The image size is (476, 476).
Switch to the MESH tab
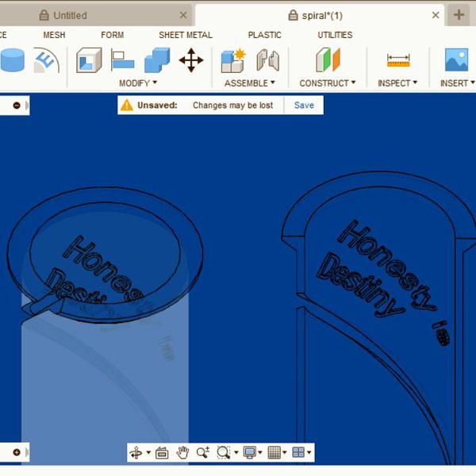click(54, 35)
